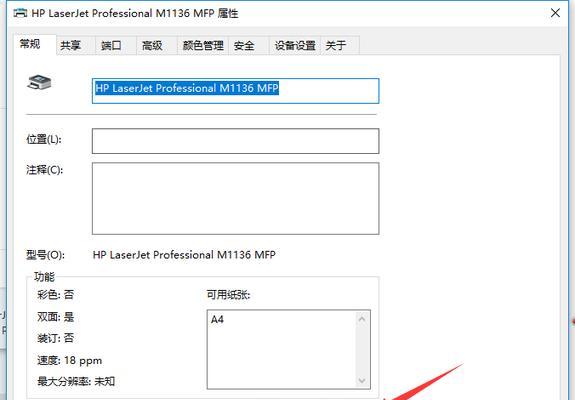Select A4 in the 可用纸张 list

(x=217, y=319)
